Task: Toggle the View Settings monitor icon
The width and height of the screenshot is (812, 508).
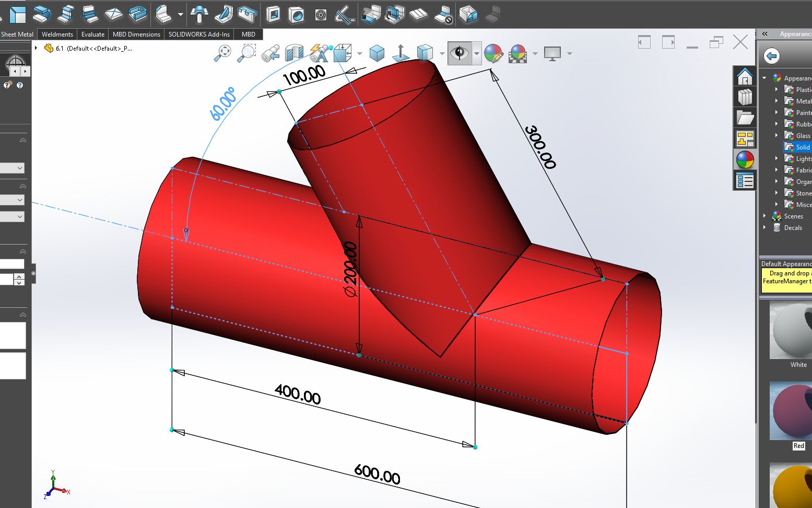Action: coord(552,53)
